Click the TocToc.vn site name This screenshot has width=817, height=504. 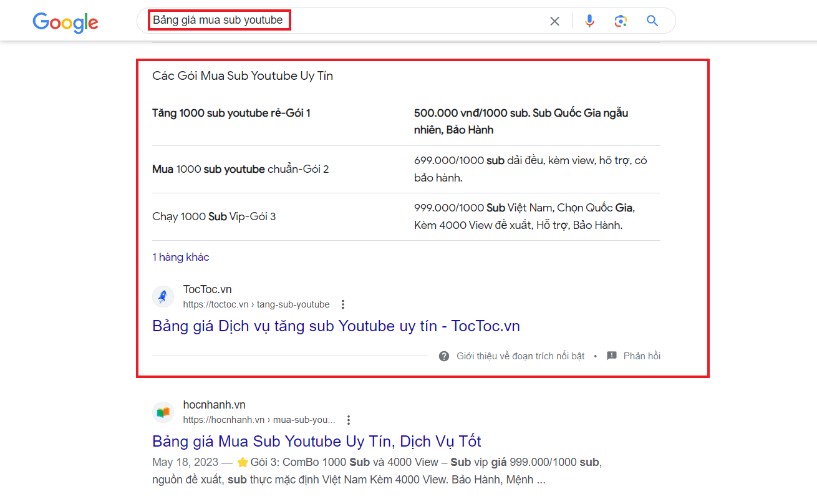tap(208, 289)
